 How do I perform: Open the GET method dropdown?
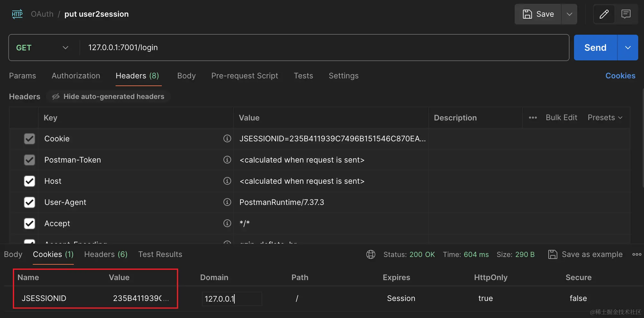pos(42,48)
